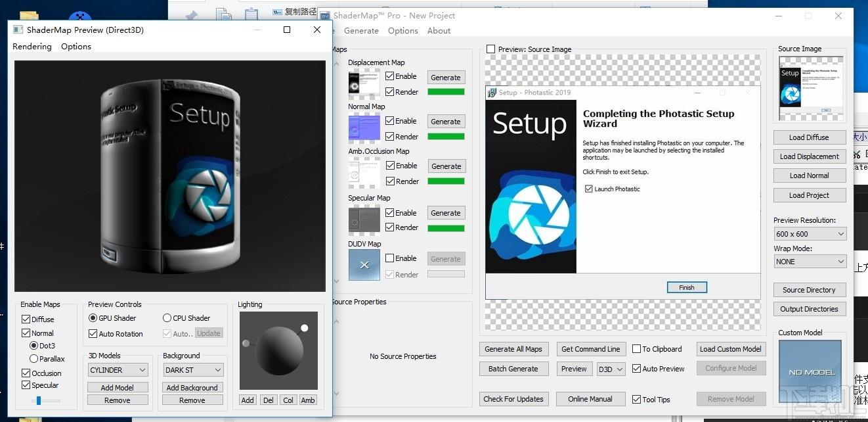Toggle the Launch Photastic checkbox
Viewport: 868px width, 422px height.
589,189
